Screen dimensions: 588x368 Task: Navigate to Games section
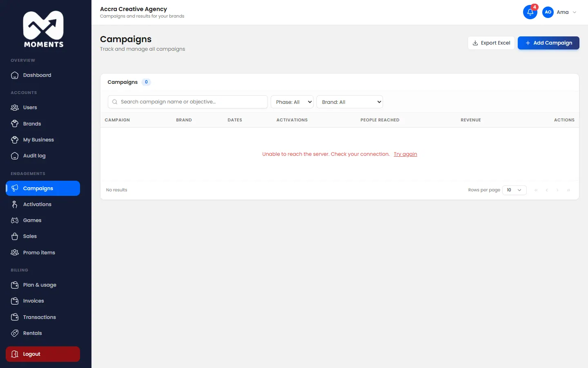pyautogui.click(x=43, y=220)
